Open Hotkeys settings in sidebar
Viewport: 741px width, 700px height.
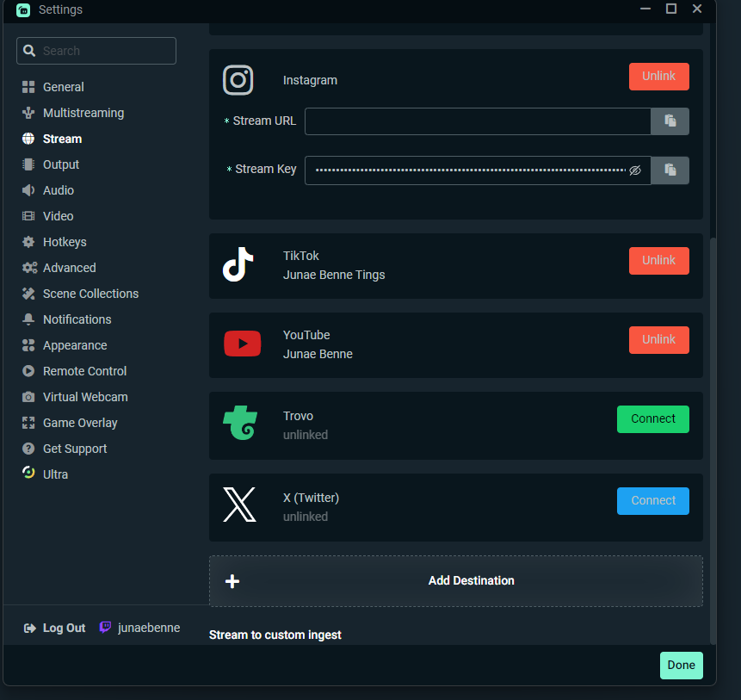66,241
